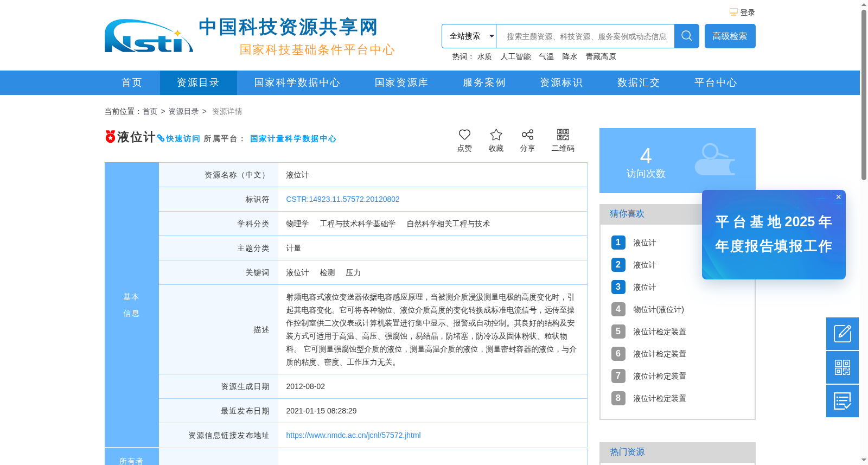Click the 高级检索 advanced search button
Screen dimensions: 868x465
pyautogui.click(x=730, y=36)
